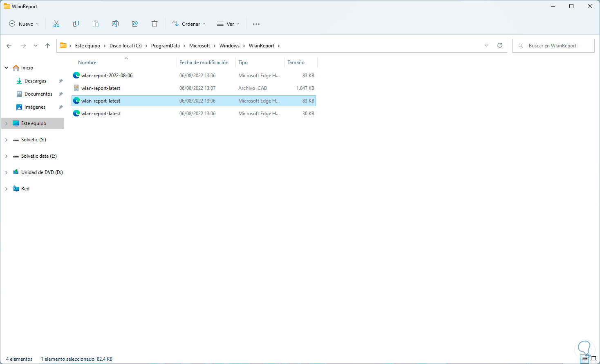
Task: Select the Solvetic (S:) drive in the sidebar
Action: [x=34, y=140]
